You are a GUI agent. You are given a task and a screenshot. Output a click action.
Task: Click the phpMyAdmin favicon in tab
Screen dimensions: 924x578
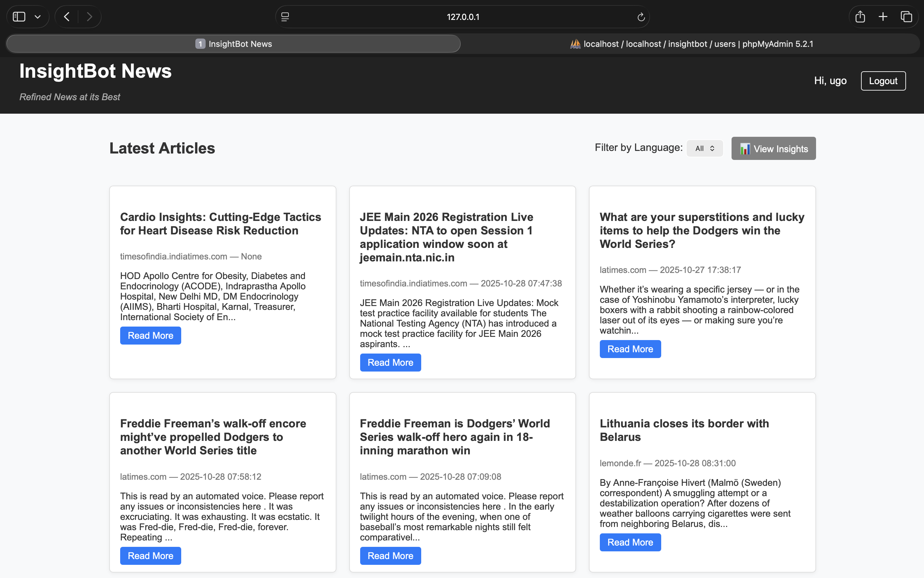point(575,44)
